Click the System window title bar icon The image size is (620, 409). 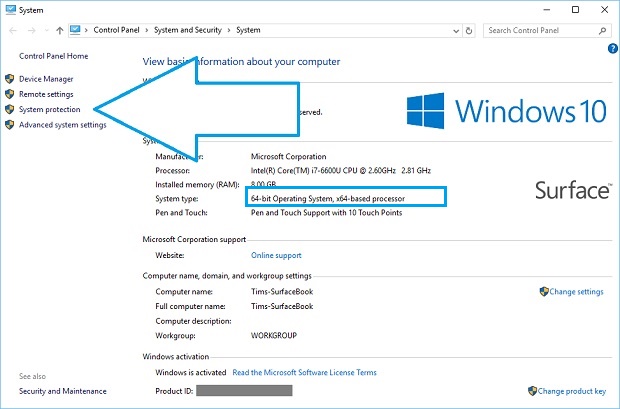11,10
